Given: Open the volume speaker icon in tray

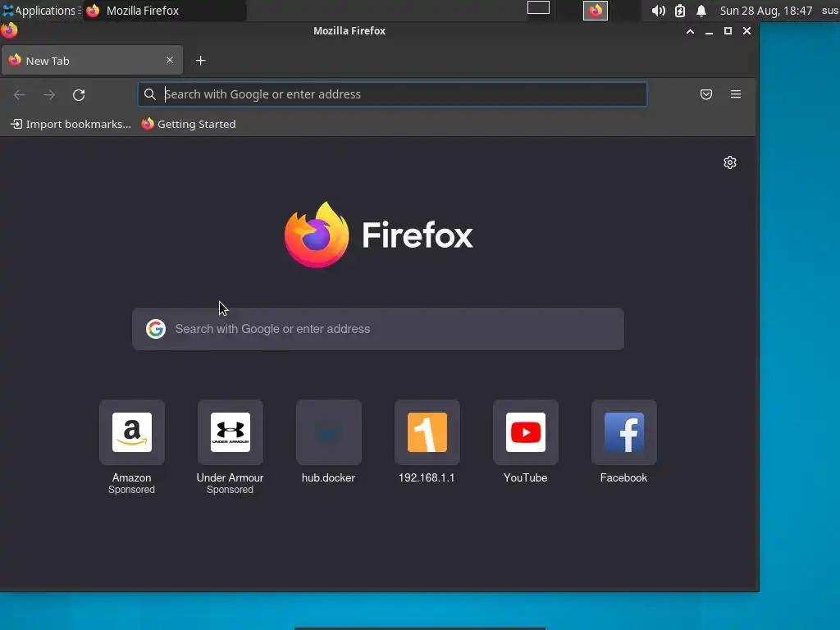Looking at the screenshot, I should [x=659, y=11].
